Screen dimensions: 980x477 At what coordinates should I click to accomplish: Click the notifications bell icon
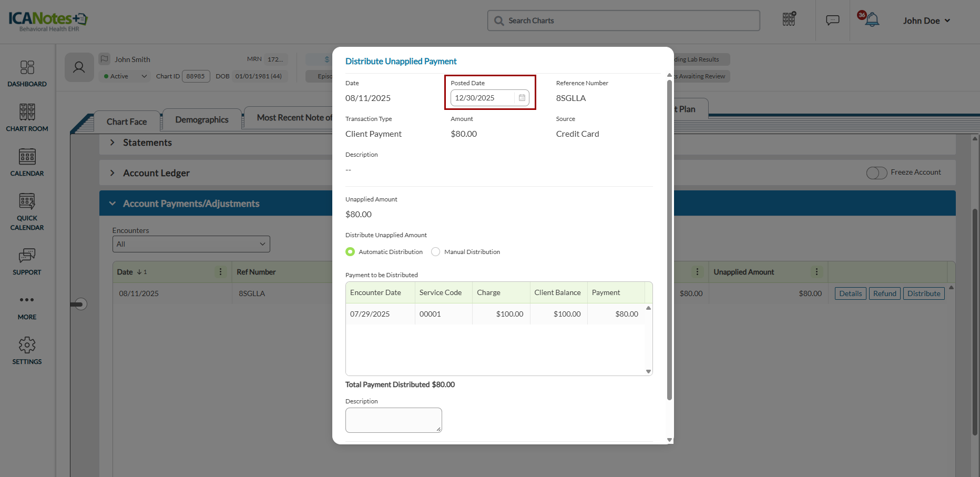pyautogui.click(x=872, y=21)
